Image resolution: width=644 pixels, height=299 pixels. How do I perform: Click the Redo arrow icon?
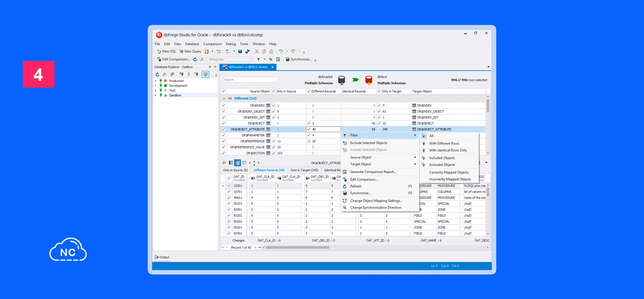tap(293, 51)
